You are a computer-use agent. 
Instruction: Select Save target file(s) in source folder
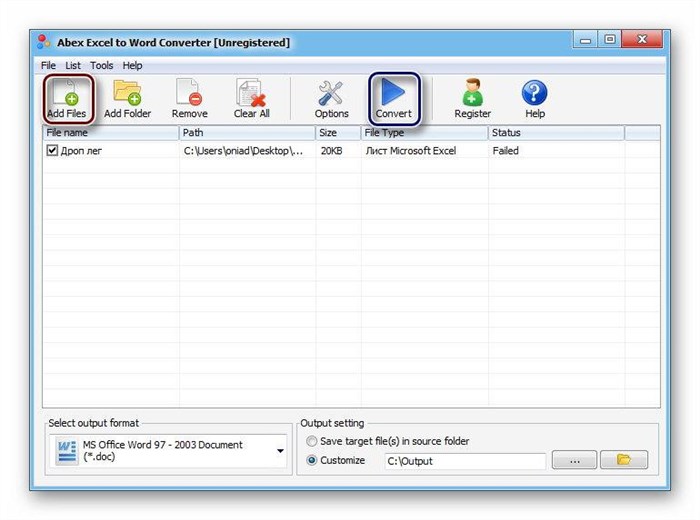(x=312, y=441)
